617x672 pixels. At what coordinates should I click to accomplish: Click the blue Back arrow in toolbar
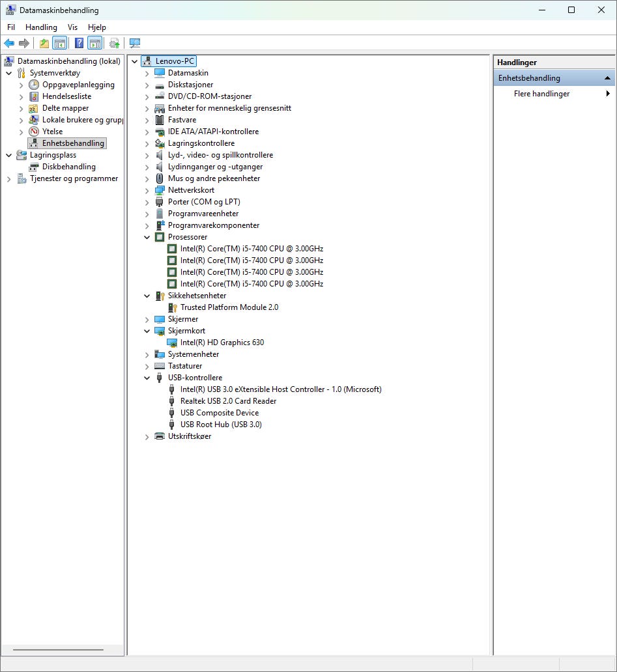(x=9, y=43)
